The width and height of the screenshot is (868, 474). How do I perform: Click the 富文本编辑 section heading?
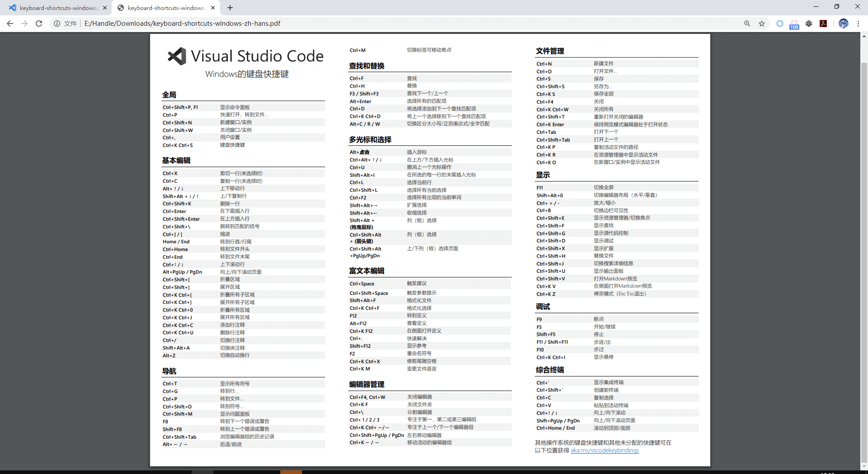[367, 271]
